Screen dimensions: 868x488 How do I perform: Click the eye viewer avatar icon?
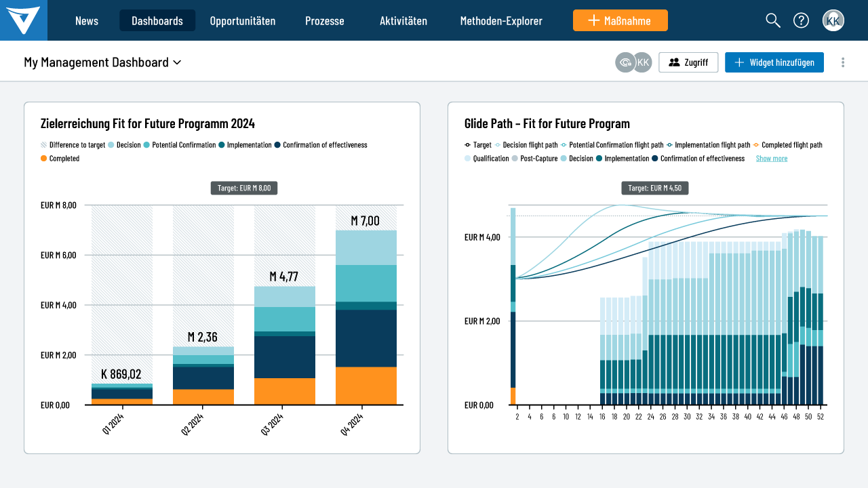coord(625,62)
